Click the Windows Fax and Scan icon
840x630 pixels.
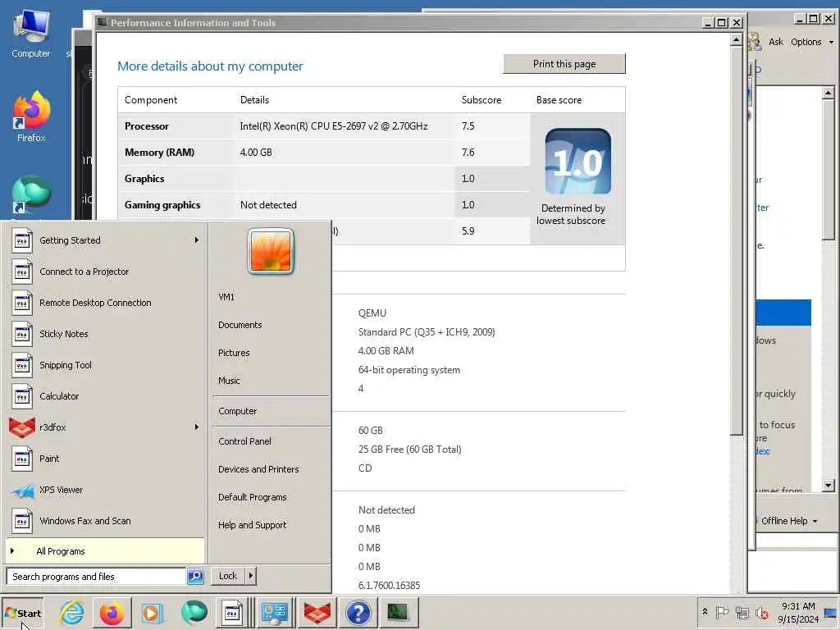(x=22, y=521)
